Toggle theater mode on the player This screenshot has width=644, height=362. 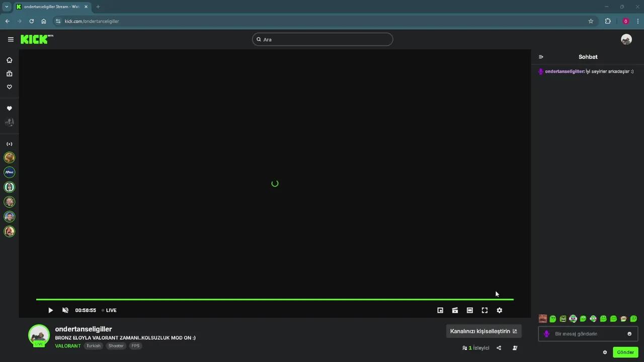tap(470, 310)
